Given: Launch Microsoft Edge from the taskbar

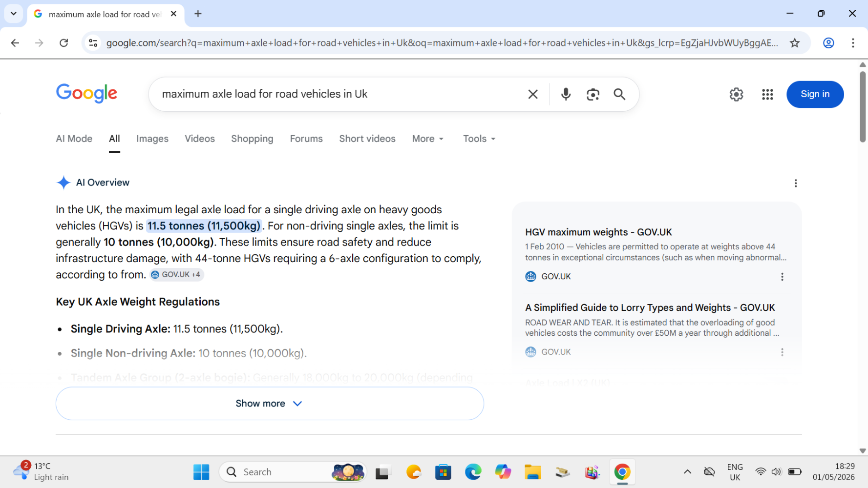Looking at the screenshot, I should (473, 472).
